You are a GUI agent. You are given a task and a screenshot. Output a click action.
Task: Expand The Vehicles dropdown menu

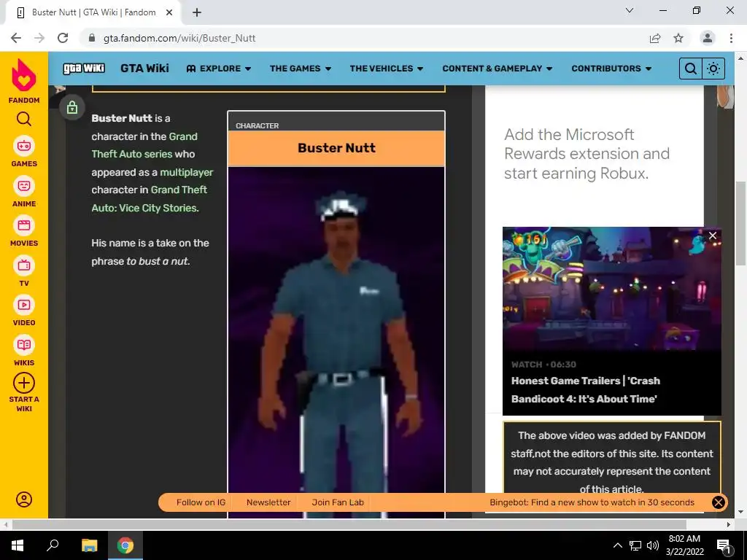(387, 69)
